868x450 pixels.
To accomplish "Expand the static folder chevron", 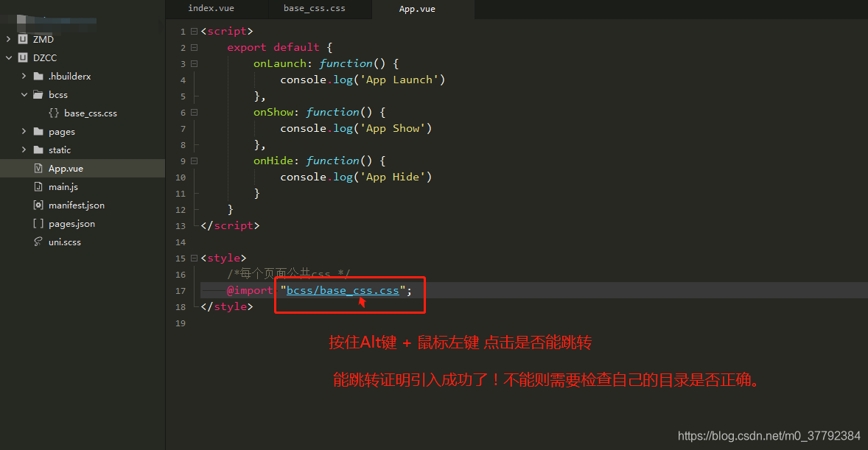I will pos(24,150).
